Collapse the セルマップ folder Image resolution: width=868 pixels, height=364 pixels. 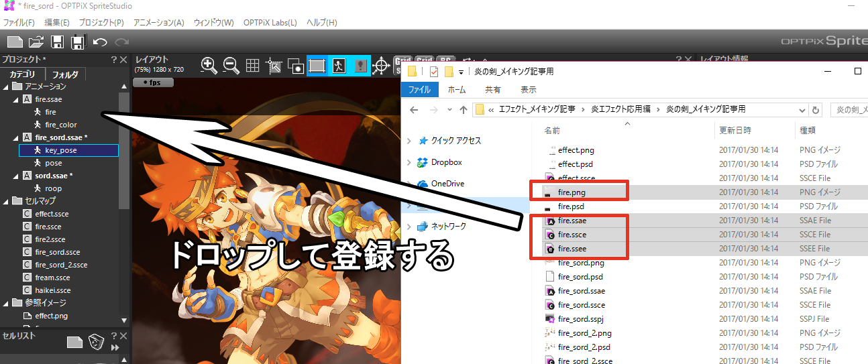6,201
